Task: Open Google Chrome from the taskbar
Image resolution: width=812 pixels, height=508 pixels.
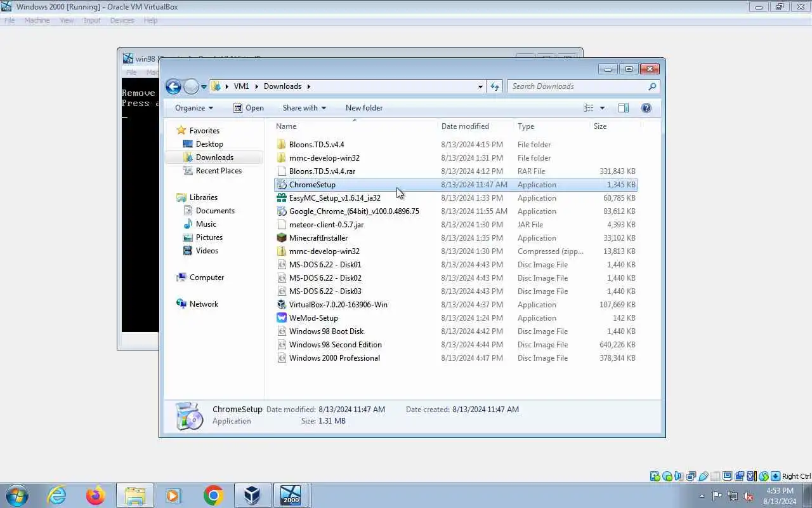Action: [x=213, y=495]
